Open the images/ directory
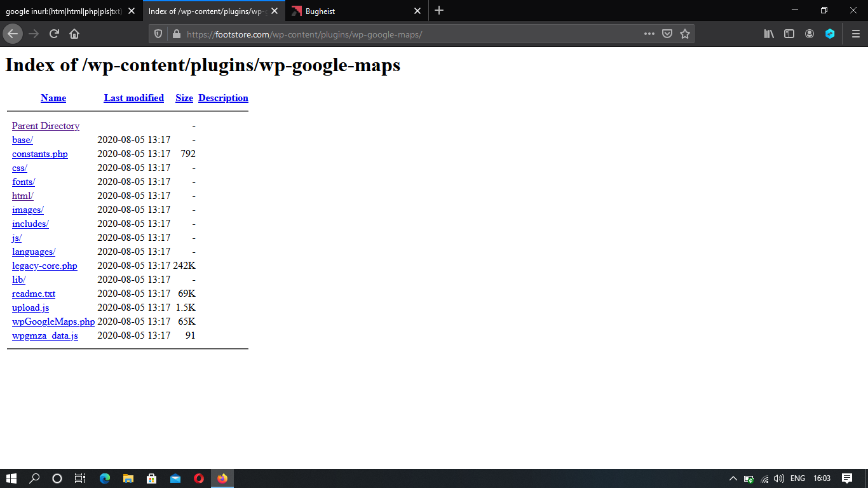This screenshot has width=868, height=488. tap(28, 210)
